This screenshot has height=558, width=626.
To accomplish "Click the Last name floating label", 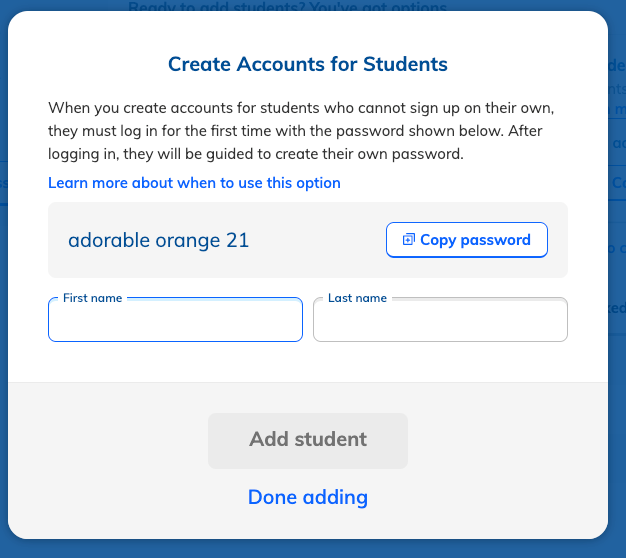I will point(357,298).
